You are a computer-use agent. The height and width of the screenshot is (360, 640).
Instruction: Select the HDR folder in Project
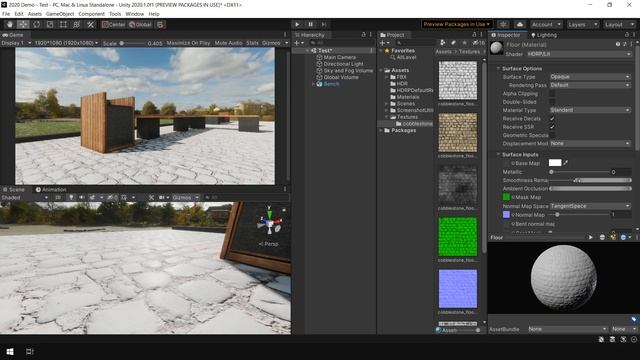402,84
